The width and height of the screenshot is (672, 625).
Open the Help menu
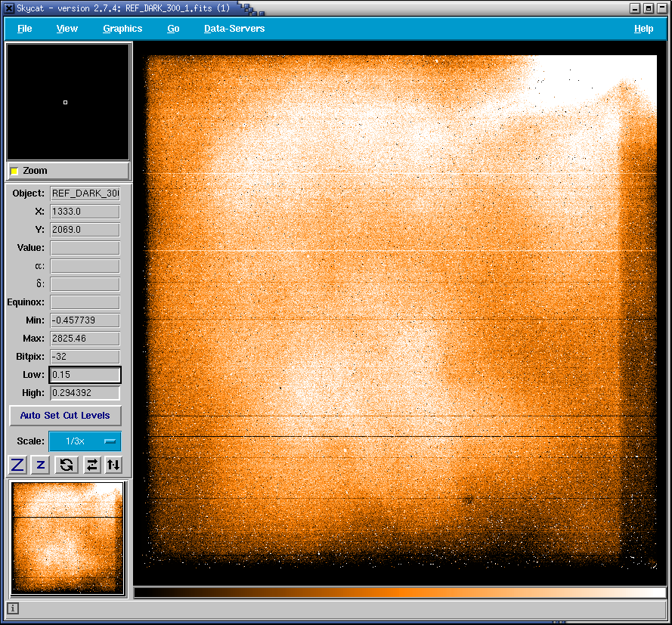coord(644,29)
